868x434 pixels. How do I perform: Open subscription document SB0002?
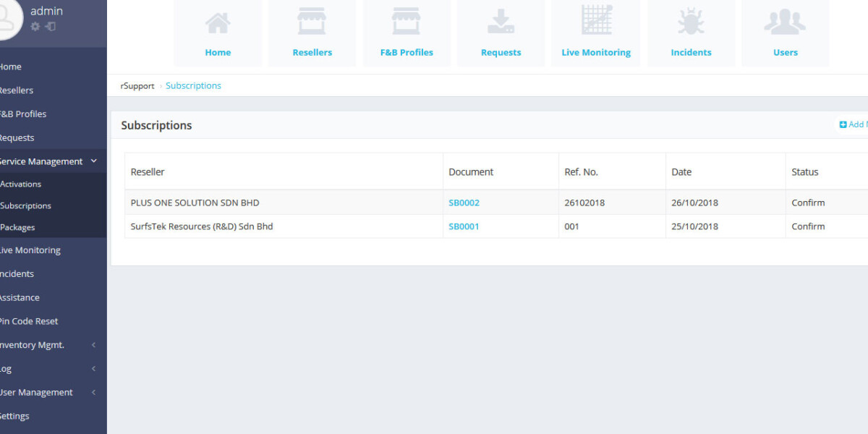(464, 203)
